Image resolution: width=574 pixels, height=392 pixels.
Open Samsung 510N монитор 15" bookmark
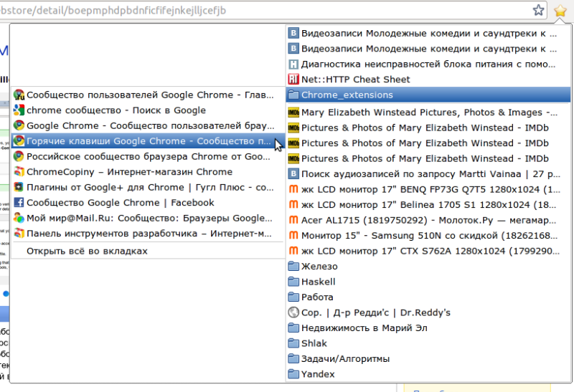pos(428,235)
